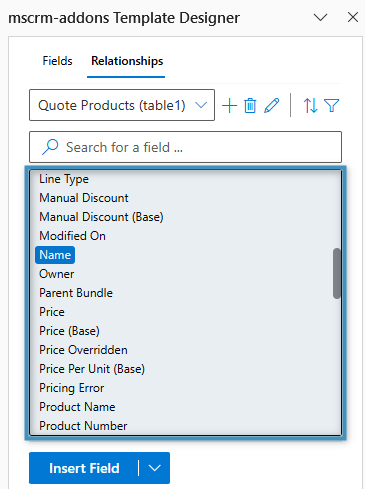This screenshot has width=365, height=489.
Task: Pick the Parent Bundle field
Action: tap(76, 293)
